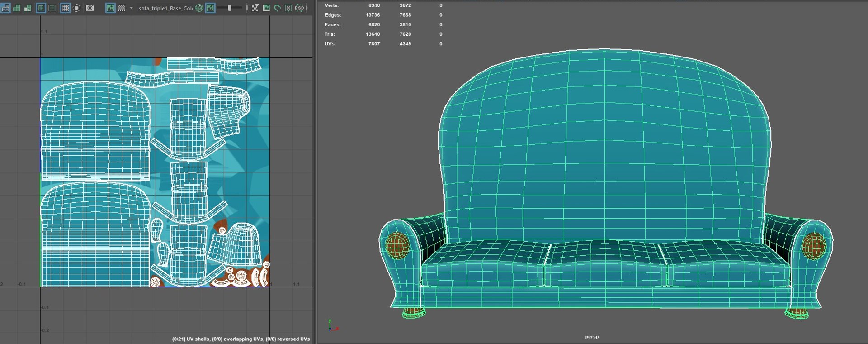Image resolution: width=868 pixels, height=344 pixels.
Task: Adjust the image dimming slider handle
Action: tap(230, 8)
